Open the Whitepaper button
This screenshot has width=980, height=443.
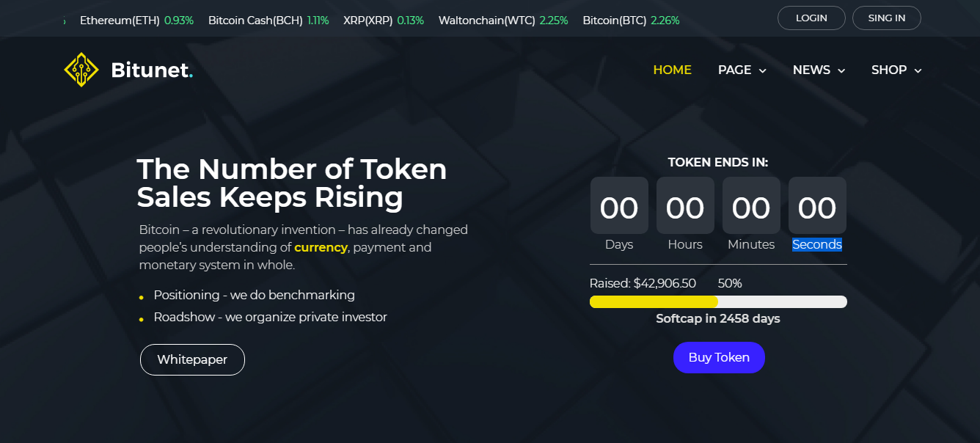192,359
